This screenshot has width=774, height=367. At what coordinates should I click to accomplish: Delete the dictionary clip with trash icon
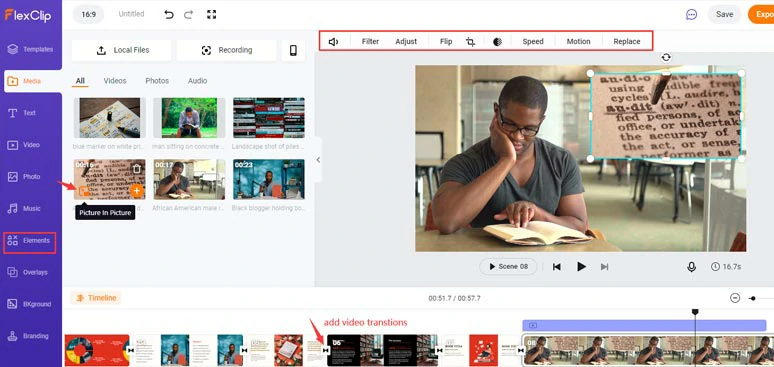[137, 168]
